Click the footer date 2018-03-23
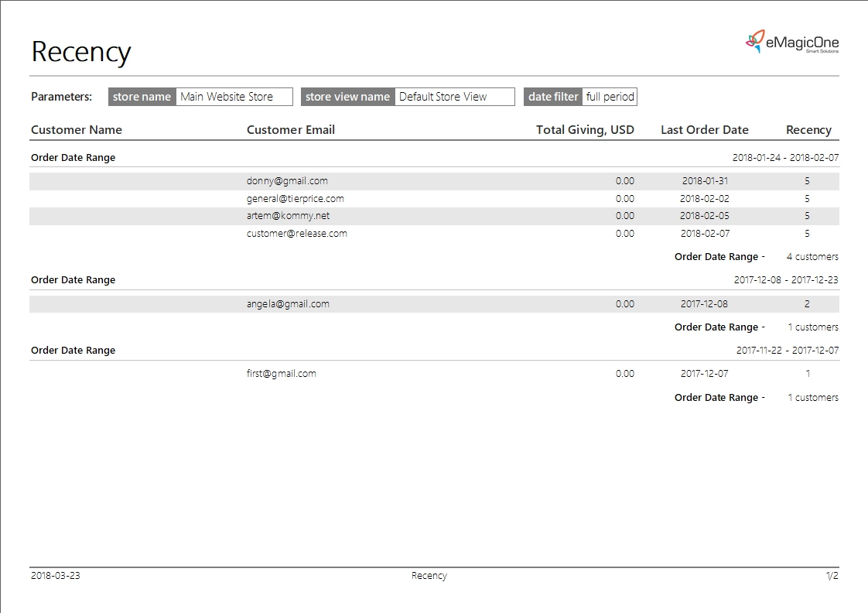The width and height of the screenshot is (868, 613). click(56, 576)
